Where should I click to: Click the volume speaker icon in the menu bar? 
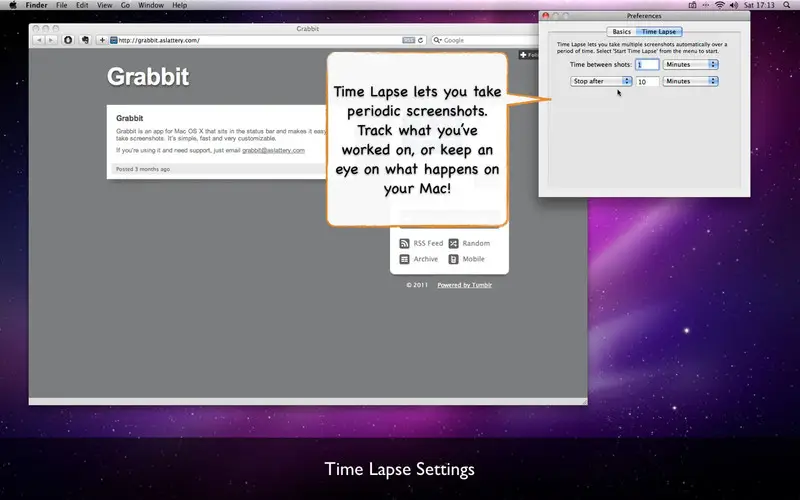(x=734, y=5)
